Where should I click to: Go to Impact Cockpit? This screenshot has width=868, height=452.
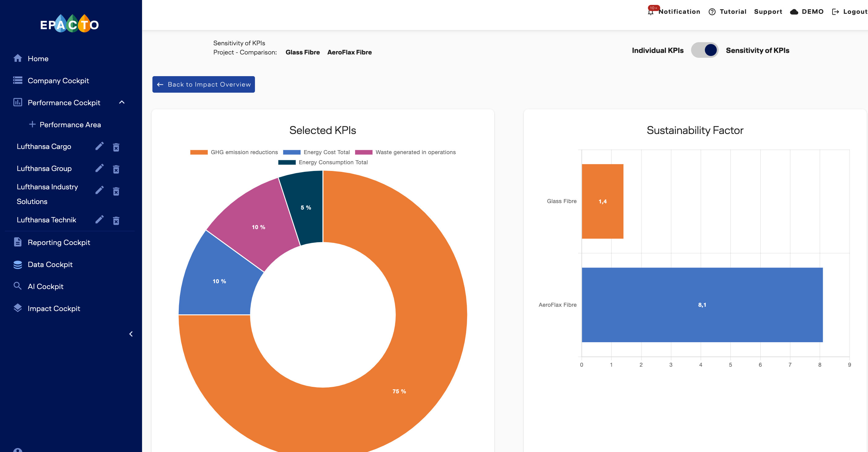coord(54,308)
